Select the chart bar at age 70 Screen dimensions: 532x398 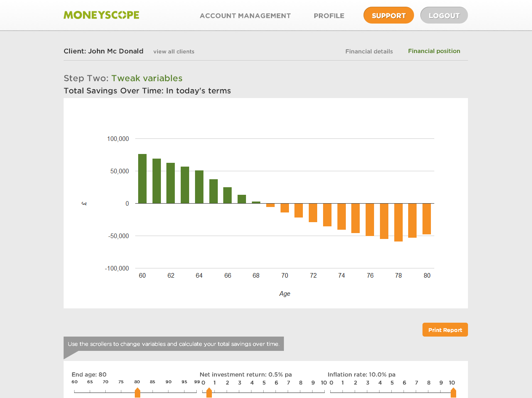point(285,208)
